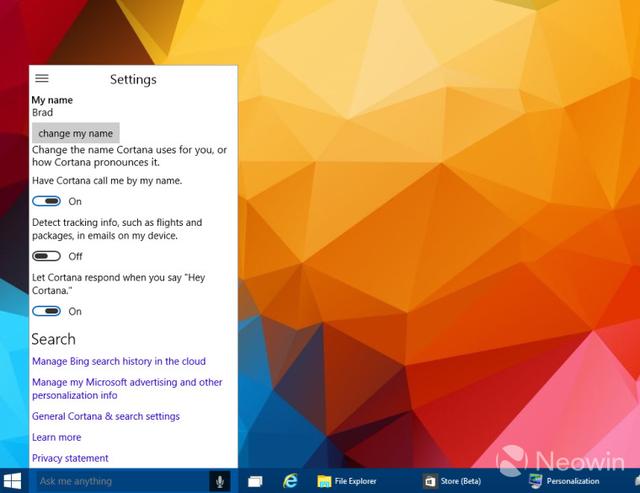Image resolution: width=640 pixels, height=493 pixels.
Task: Open File Explorer from the taskbar
Action: click(347, 482)
